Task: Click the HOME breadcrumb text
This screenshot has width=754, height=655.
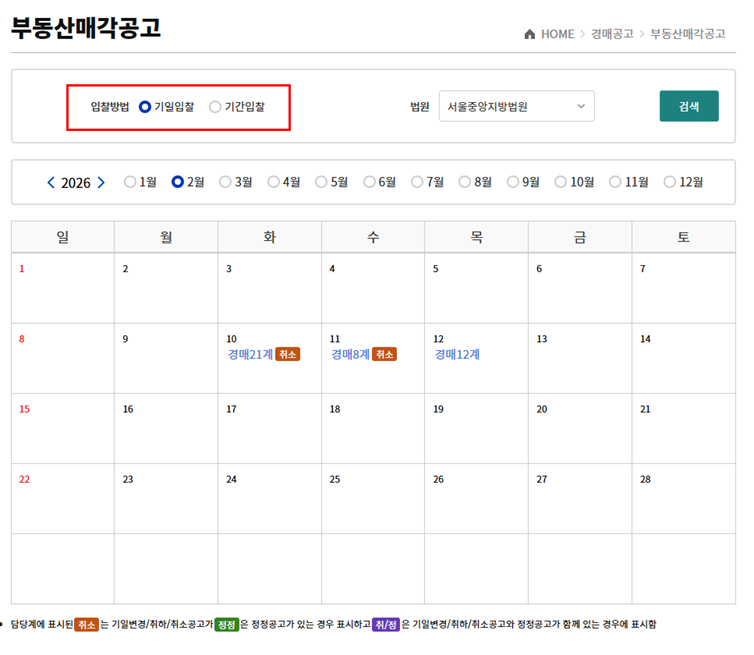Action: coord(557,34)
